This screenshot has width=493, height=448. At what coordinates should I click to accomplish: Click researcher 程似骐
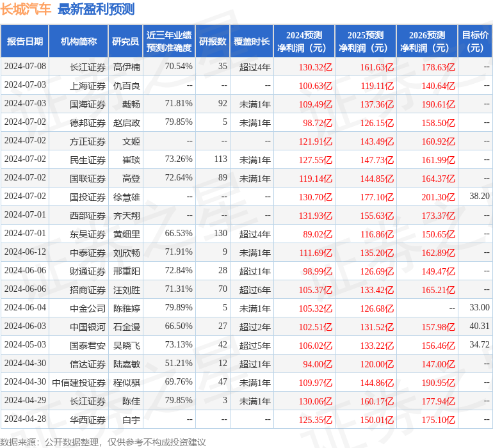click(127, 382)
